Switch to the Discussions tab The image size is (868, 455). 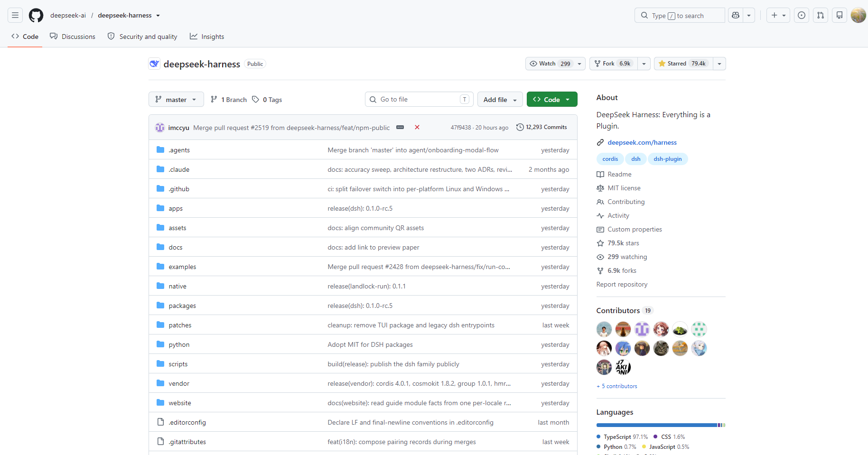(73, 37)
